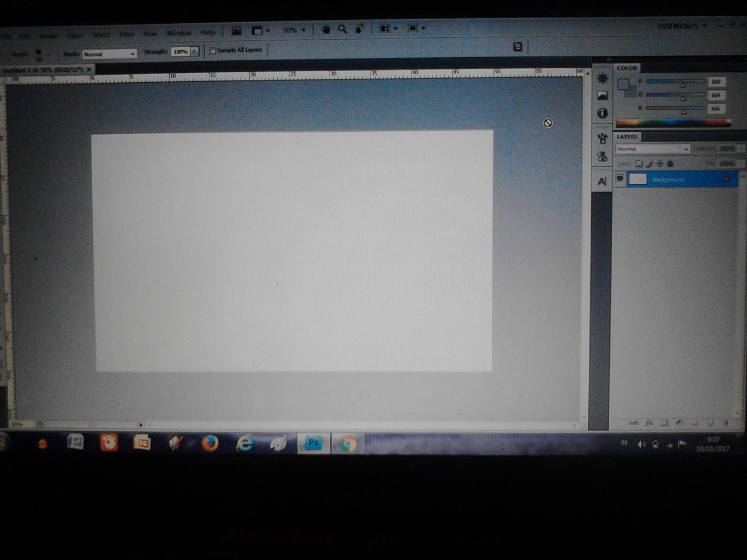Toggle Lock transparent pixels

coord(639,164)
